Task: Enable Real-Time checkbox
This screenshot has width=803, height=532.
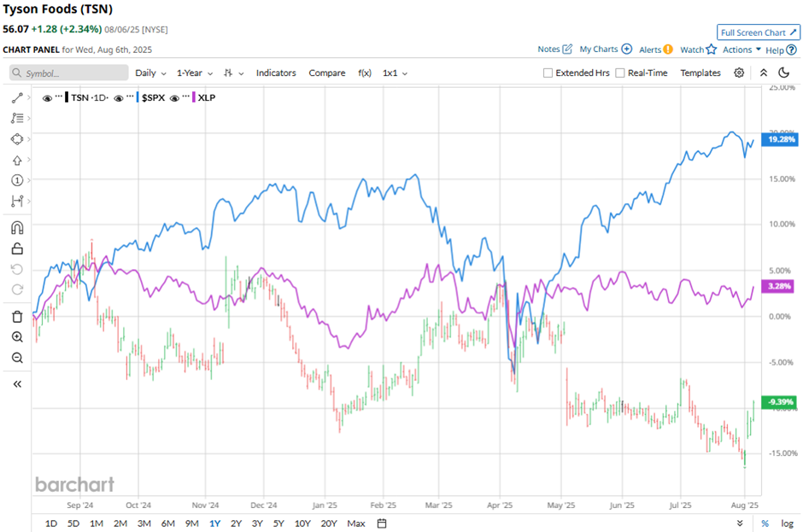Action: pyautogui.click(x=619, y=73)
